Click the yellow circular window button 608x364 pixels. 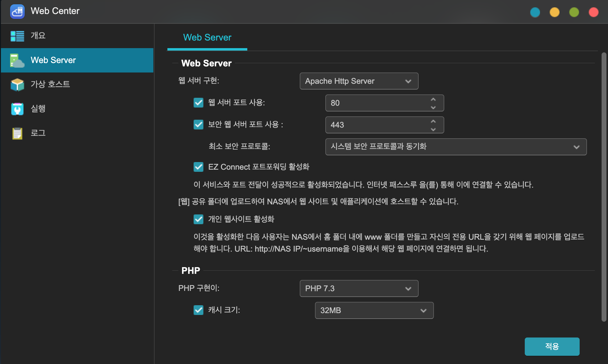554,12
